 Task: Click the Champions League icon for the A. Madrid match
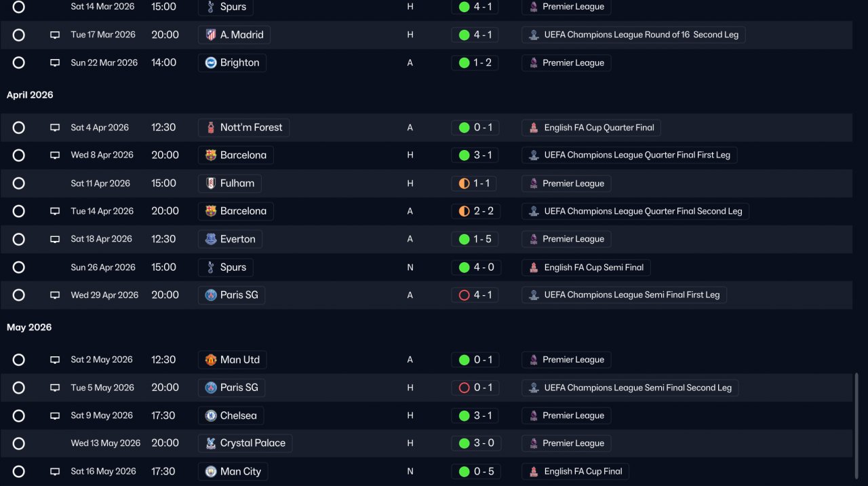tap(534, 35)
